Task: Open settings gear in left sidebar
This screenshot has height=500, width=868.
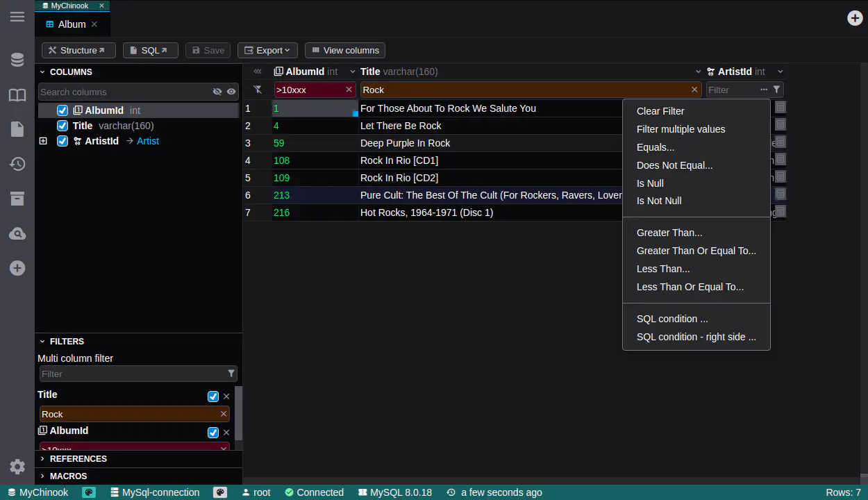Action: 17,467
